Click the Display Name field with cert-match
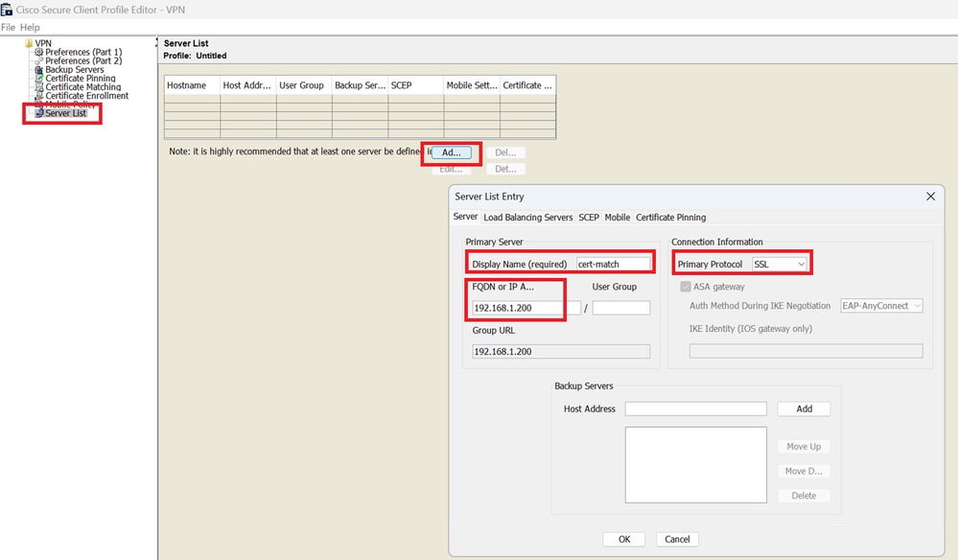 coord(614,264)
